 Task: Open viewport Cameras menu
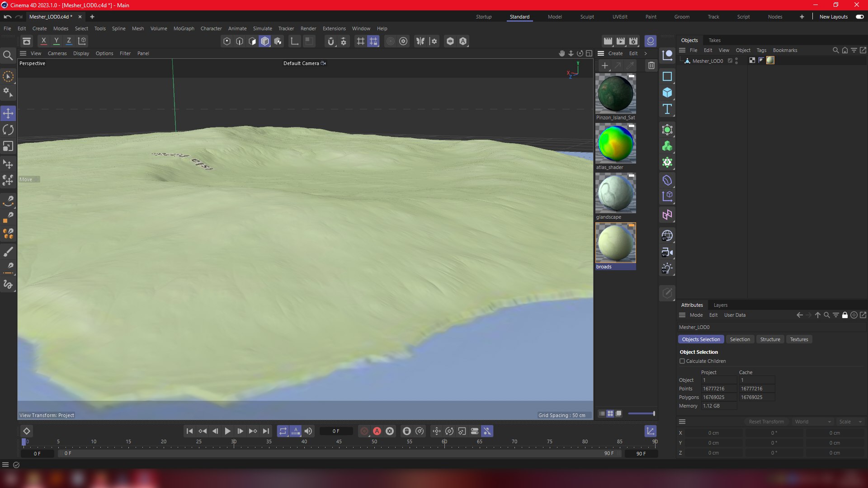pyautogui.click(x=57, y=53)
